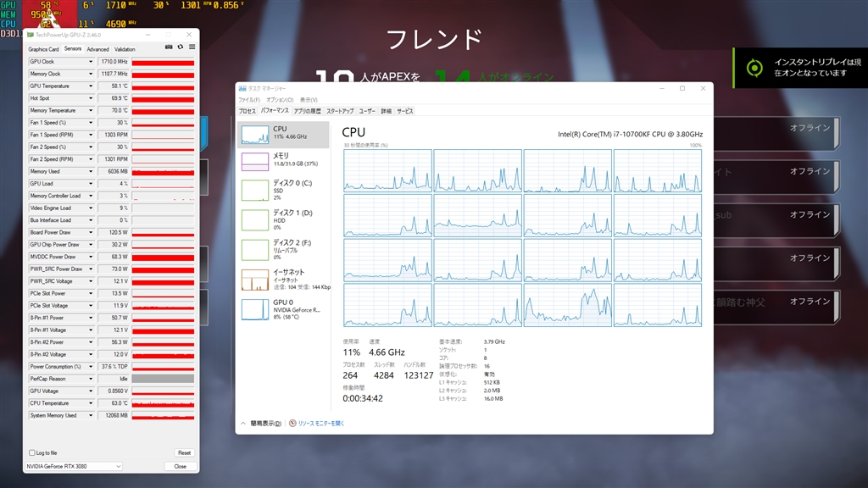Click the 0:00:34:42 uptime value
Screen dimensions: 868x488
363,398
